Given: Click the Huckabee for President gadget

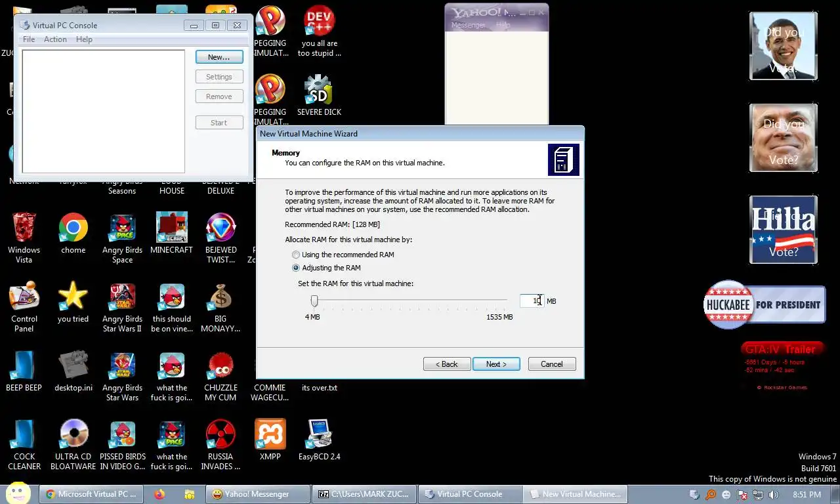Looking at the screenshot, I should pos(765,304).
